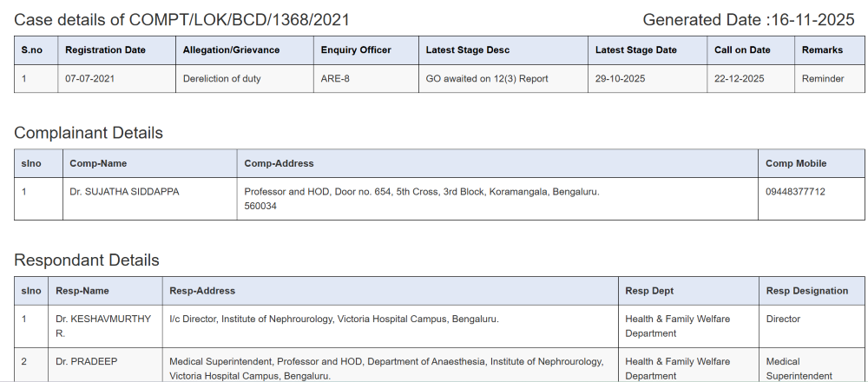Viewport: 868px width, 382px height.
Task: Click the Enquiry Officer column header
Action: [356, 50]
